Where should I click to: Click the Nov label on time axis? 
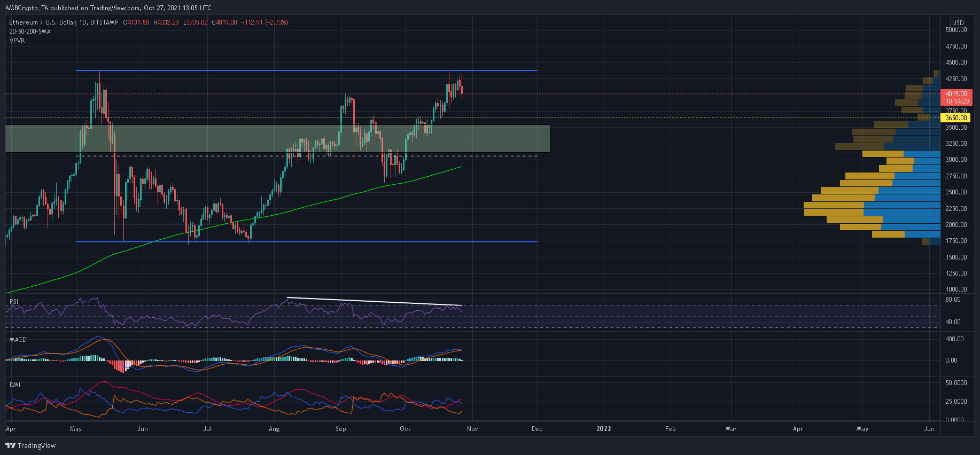[x=472, y=429]
